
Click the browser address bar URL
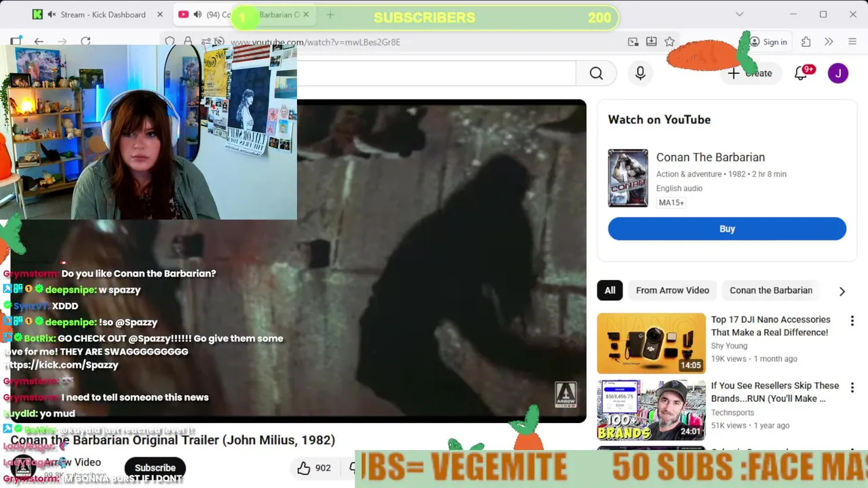(315, 42)
